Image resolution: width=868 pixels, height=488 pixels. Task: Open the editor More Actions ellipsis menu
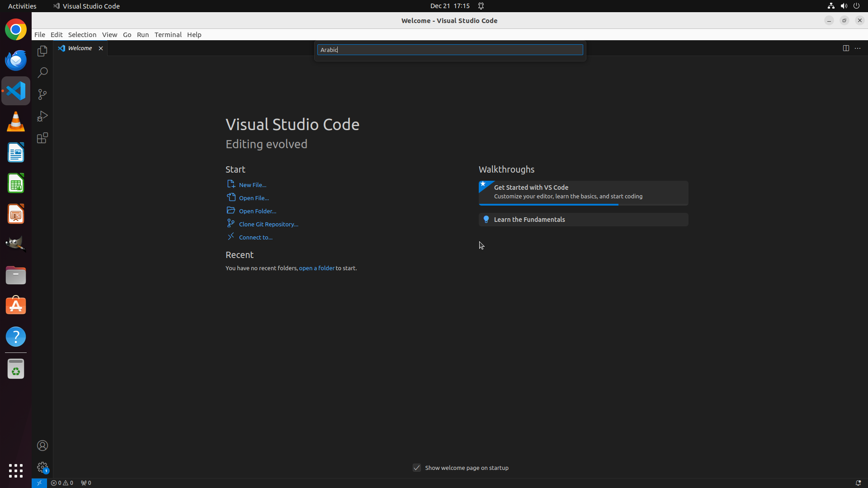coord(858,48)
